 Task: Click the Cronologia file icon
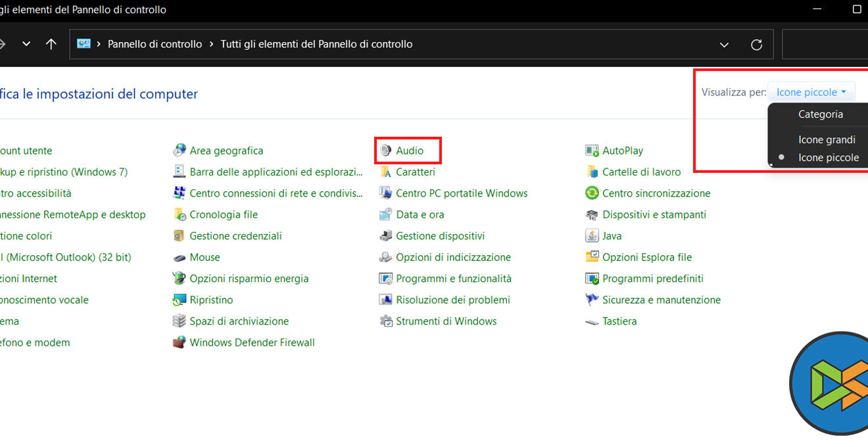click(179, 214)
